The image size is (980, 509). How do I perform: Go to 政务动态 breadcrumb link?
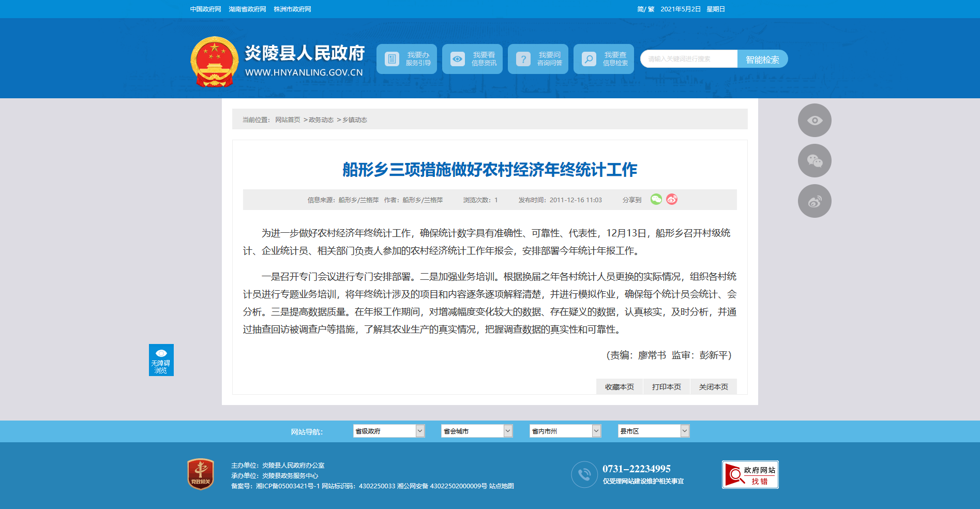click(x=321, y=120)
